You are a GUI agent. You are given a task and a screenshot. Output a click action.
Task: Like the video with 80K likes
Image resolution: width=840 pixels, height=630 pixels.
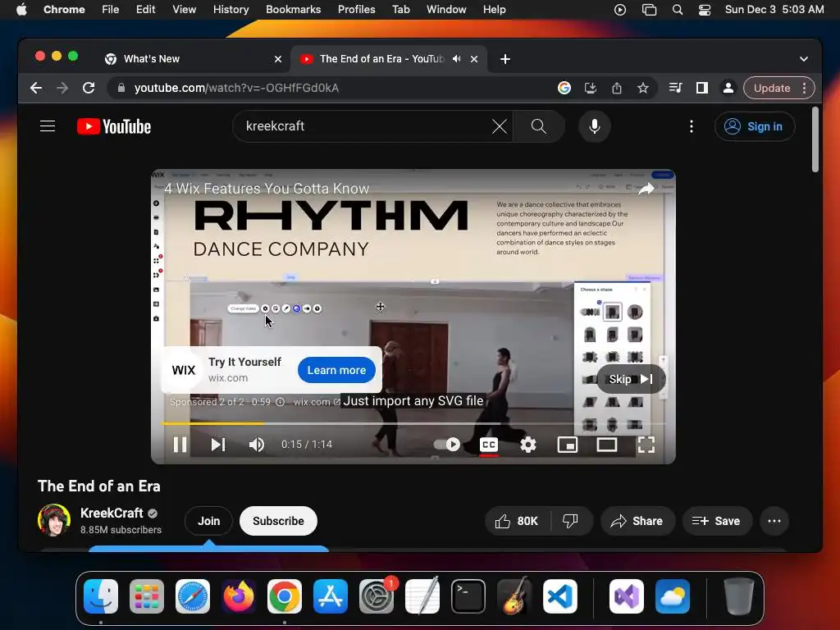pos(518,521)
